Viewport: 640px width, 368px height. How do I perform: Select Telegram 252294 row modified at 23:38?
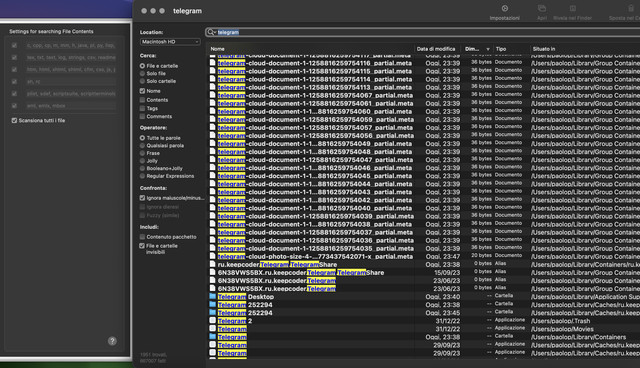(424, 305)
